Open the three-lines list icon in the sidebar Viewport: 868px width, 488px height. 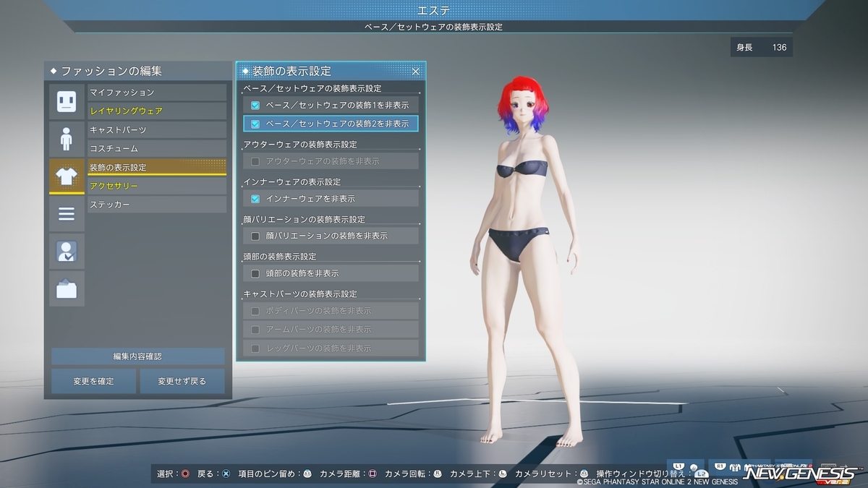coord(67,214)
